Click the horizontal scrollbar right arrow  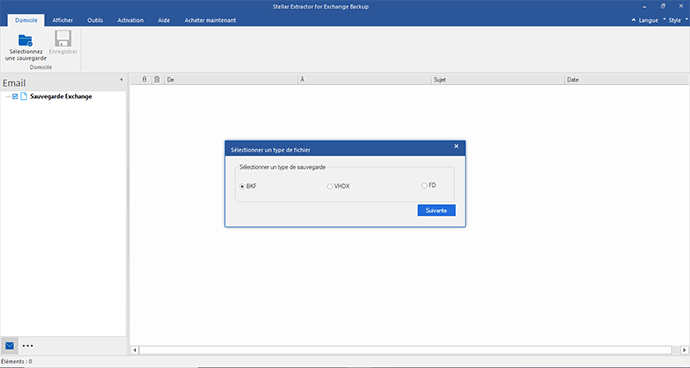point(684,350)
